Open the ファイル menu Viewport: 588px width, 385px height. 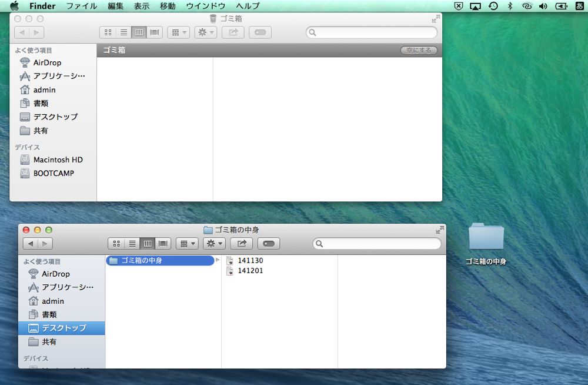coord(82,6)
